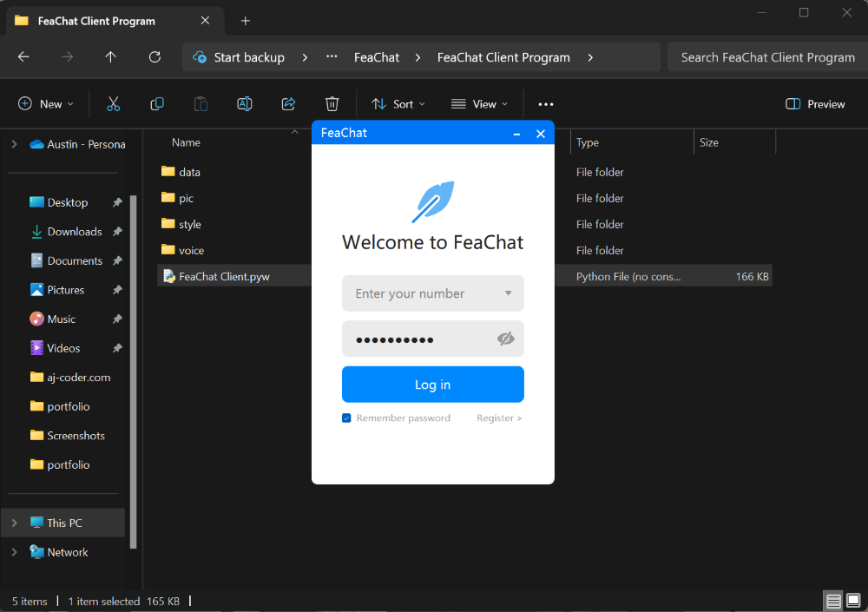Click the Share icon in toolbar
Screen dimensions: 868x612
[x=288, y=104]
